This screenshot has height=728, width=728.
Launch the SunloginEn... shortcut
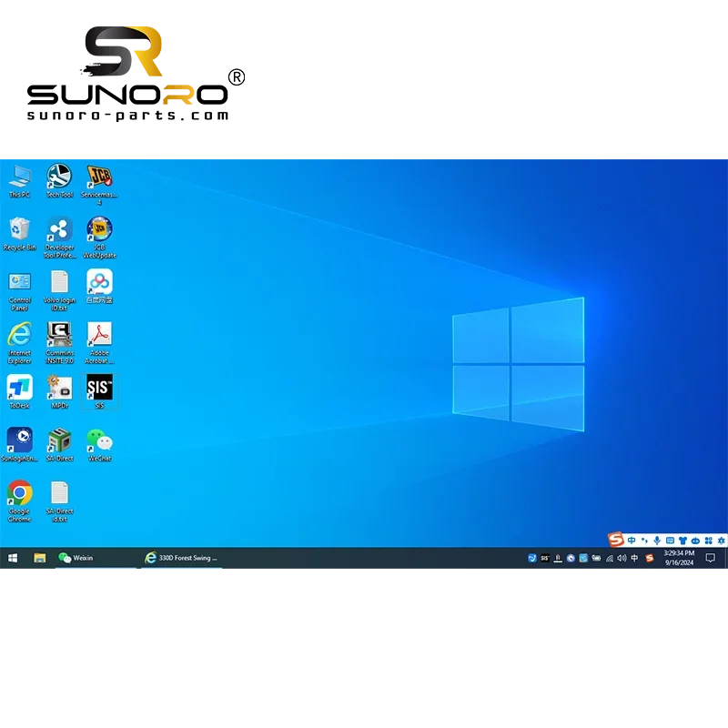(x=19, y=445)
